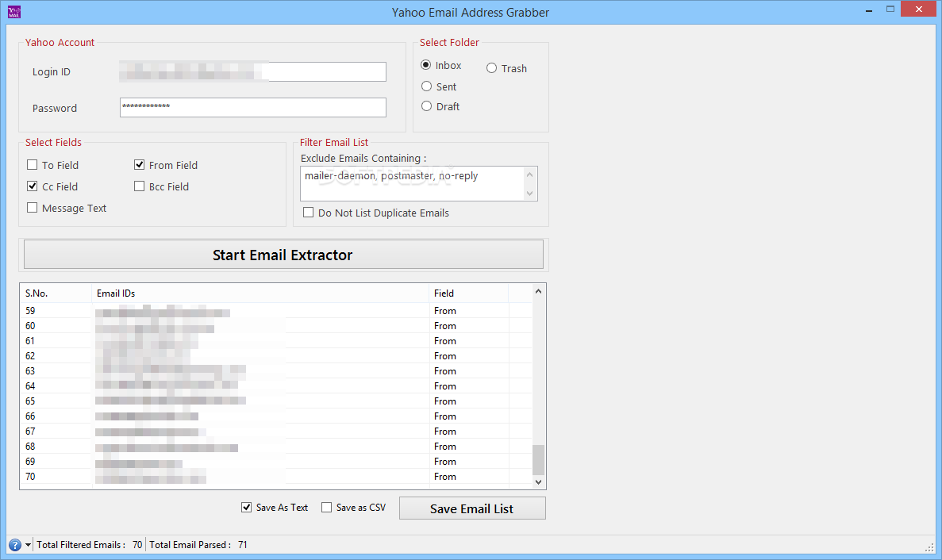This screenshot has width=942, height=560.
Task: Select row 66 in the email list
Action: [275, 416]
